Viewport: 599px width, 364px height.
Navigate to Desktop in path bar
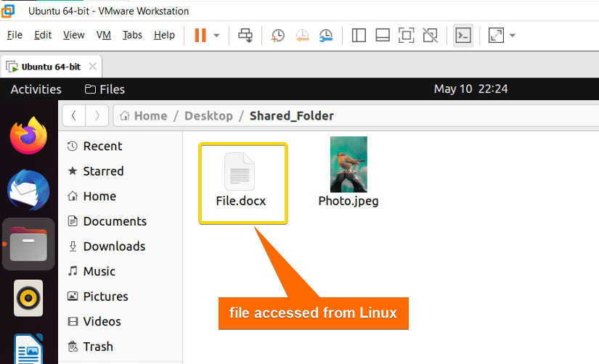click(208, 115)
